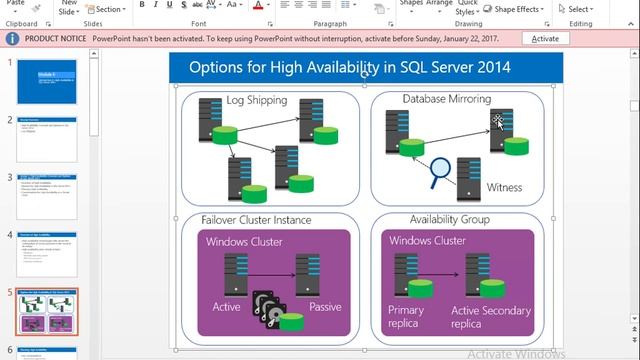Viewport: 640px width, 360px height.
Task: Open the Change Case Aa dropdown
Action: coord(234,4)
